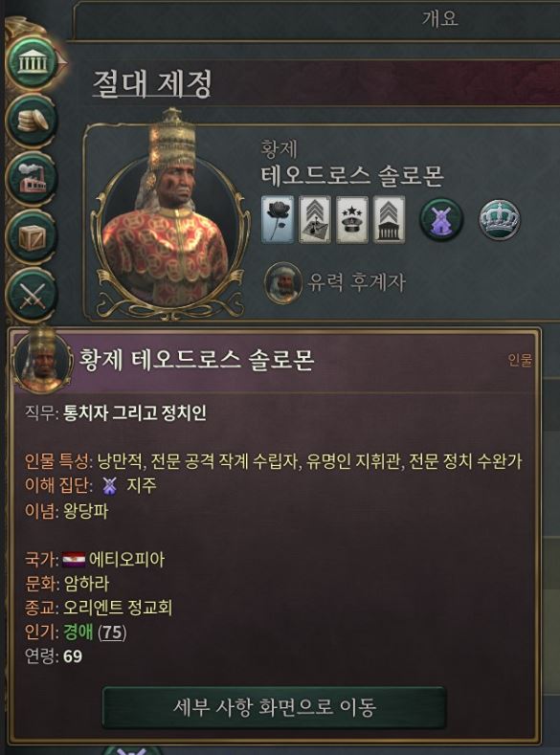Open the politics sidebar button with building icon
The image size is (560, 755).
pos(32,62)
